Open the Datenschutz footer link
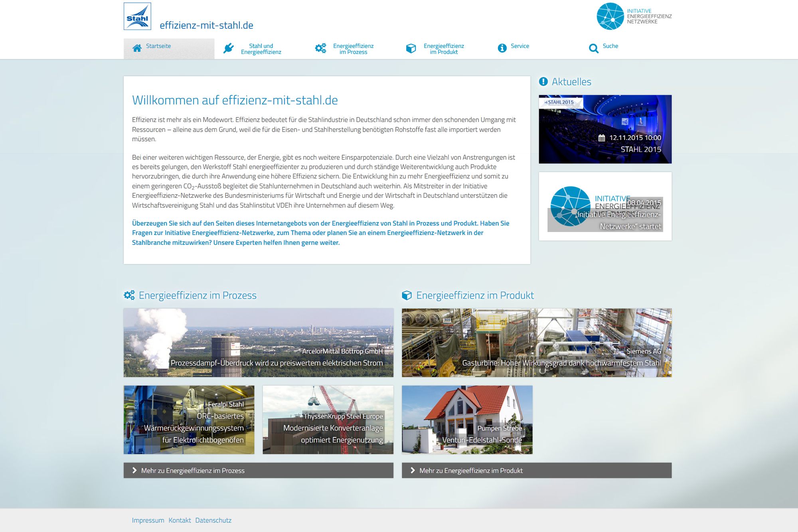Screen dimensions: 798x532 [x=213, y=520]
